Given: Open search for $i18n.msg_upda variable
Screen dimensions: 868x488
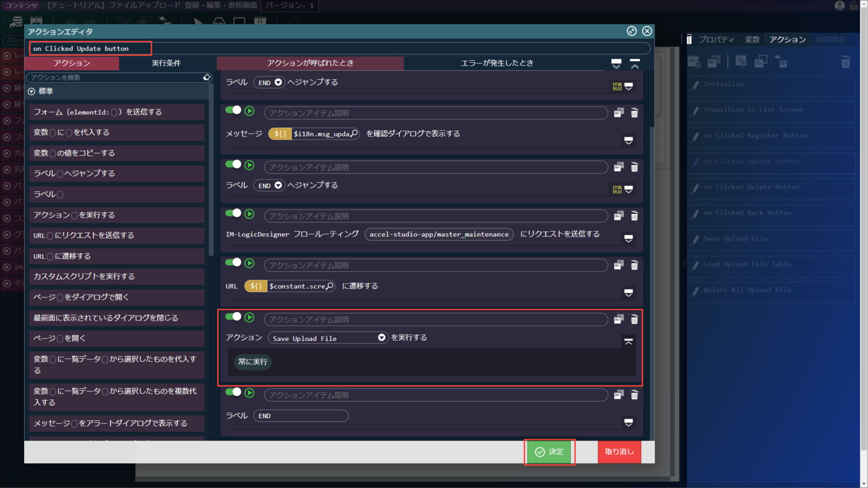Looking at the screenshot, I should [x=354, y=134].
